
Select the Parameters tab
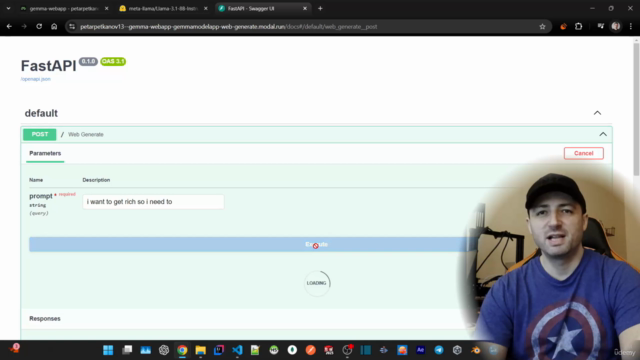point(45,153)
